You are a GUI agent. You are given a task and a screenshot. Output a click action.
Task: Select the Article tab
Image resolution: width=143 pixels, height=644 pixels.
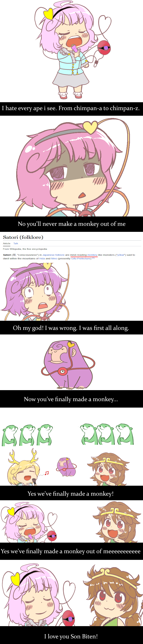[x=7, y=243]
